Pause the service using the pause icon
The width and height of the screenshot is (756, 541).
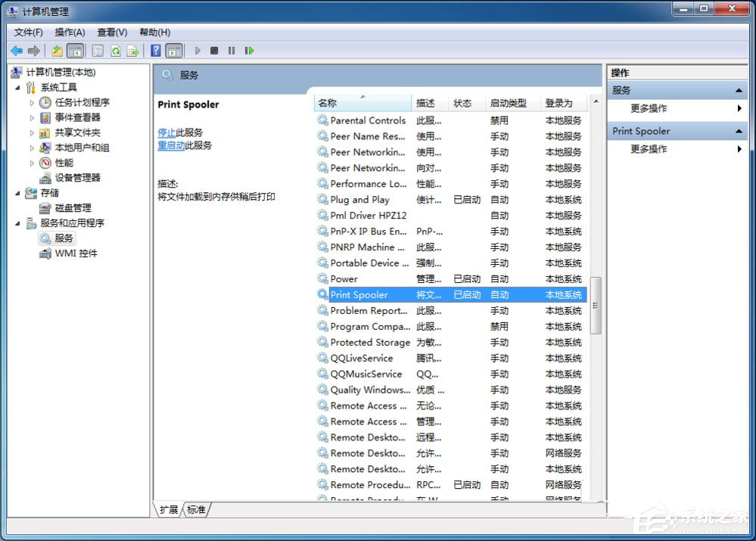click(x=232, y=51)
